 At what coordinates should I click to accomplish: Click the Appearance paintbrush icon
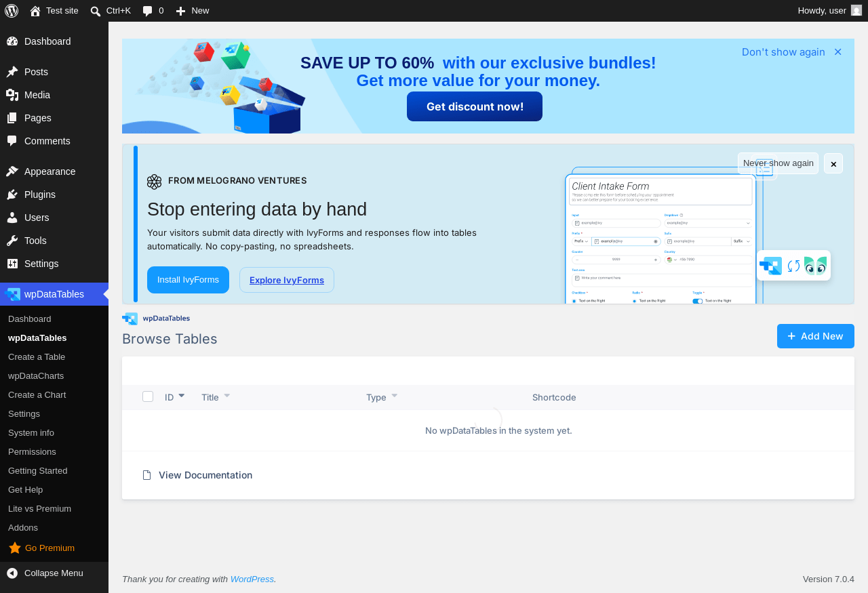(12, 171)
